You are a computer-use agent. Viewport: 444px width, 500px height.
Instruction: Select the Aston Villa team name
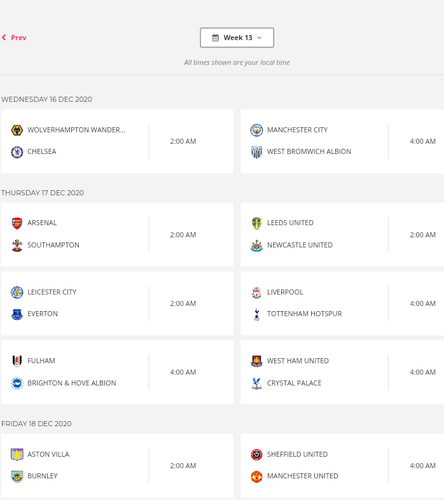tap(48, 454)
